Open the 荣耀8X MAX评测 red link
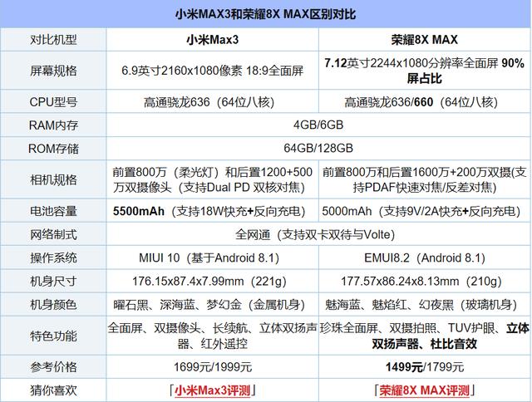532x402 pixels. 425,390
